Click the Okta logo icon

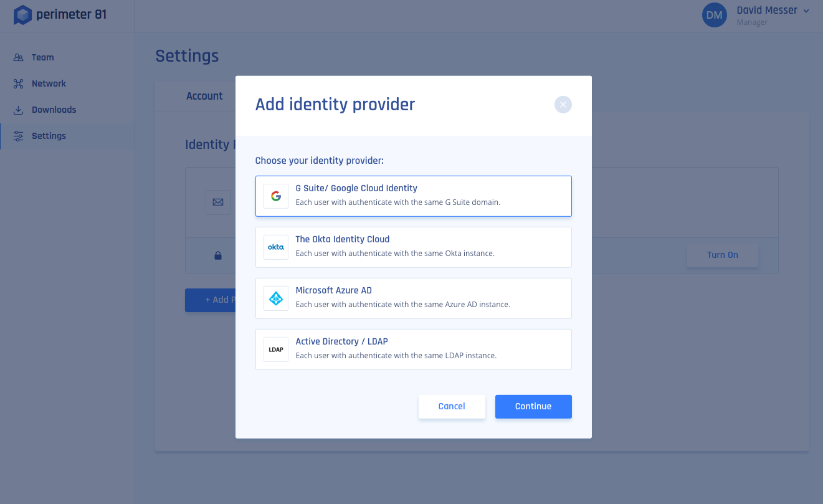(x=276, y=247)
